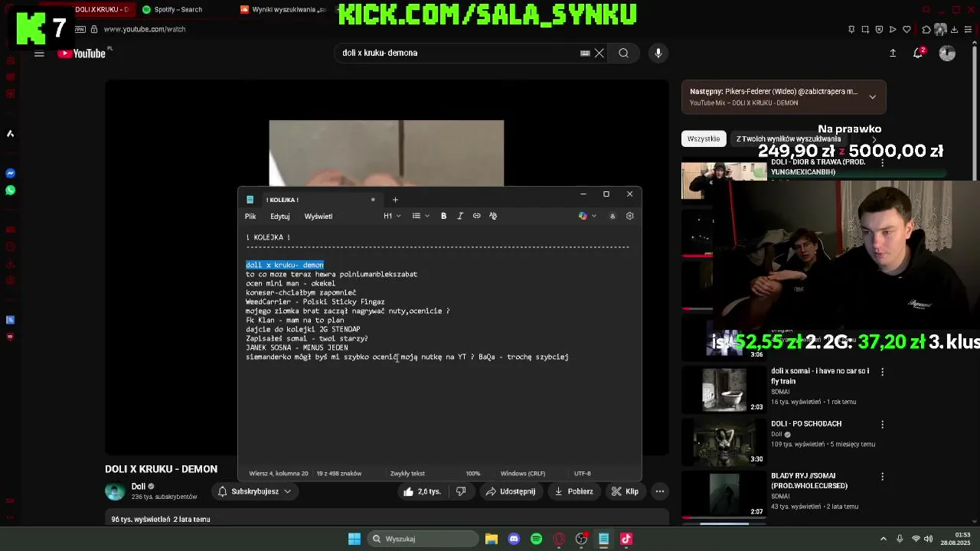Click the Pobierz download button
Viewport: 980px width, 551px height.
pos(573,491)
